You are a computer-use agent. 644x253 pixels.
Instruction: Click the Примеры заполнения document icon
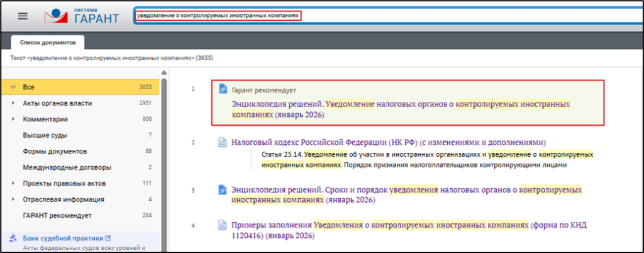[x=222, y=225]
